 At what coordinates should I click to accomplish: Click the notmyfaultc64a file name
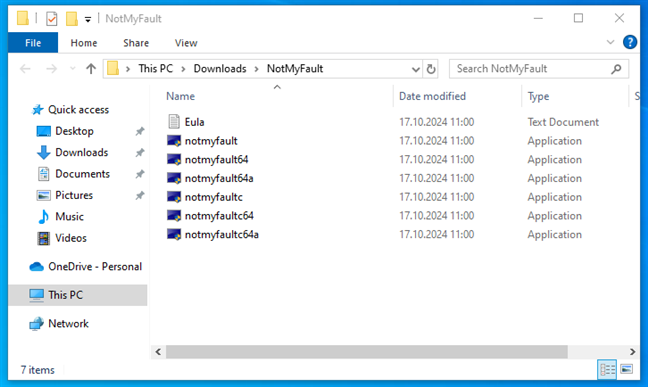click(x=222, y=234)
